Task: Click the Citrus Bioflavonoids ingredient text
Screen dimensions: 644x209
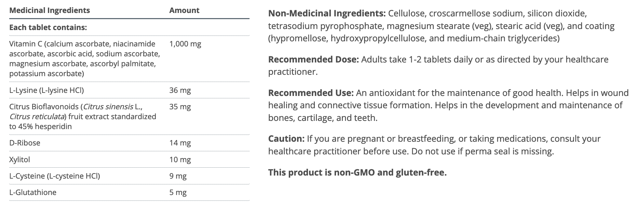Action: tap(82, 116)
